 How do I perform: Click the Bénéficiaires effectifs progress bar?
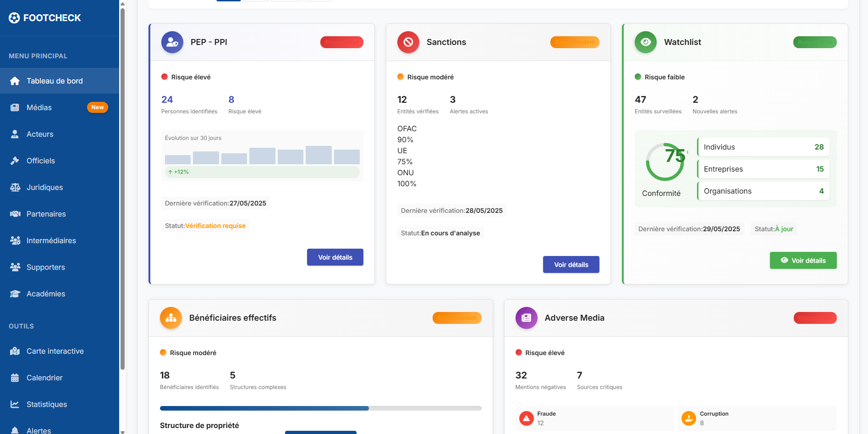pyautogui.click(x=320, y=408)
